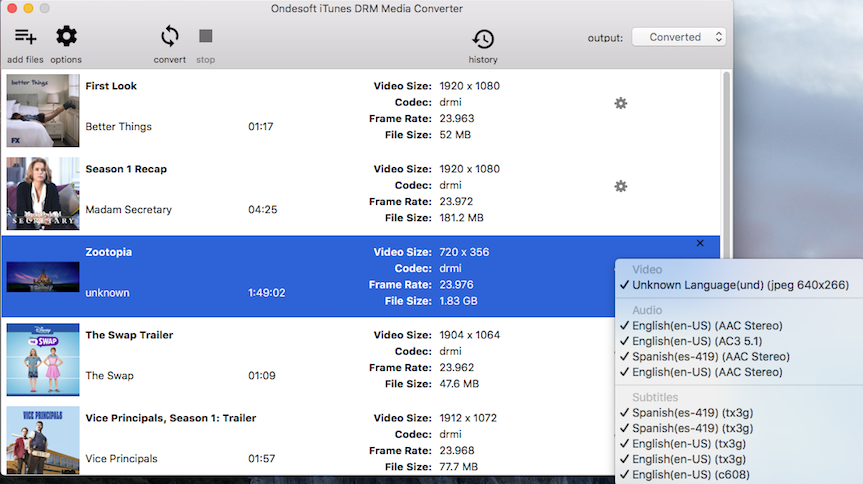Click the frame rate '23.968'
Screen dimensions: 863x484
456,450
